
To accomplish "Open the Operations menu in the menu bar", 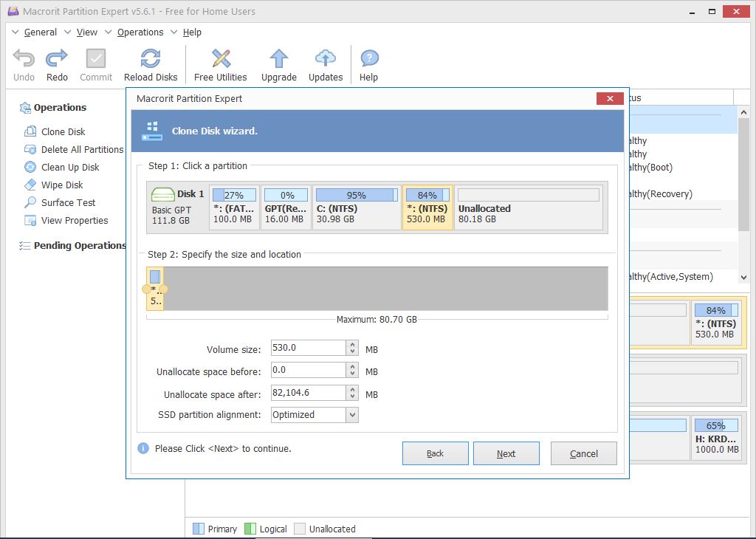I will tap(140, 32).
